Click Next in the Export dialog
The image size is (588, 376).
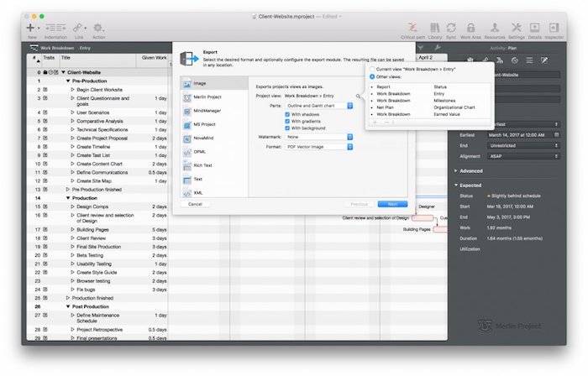pos(392,204)
